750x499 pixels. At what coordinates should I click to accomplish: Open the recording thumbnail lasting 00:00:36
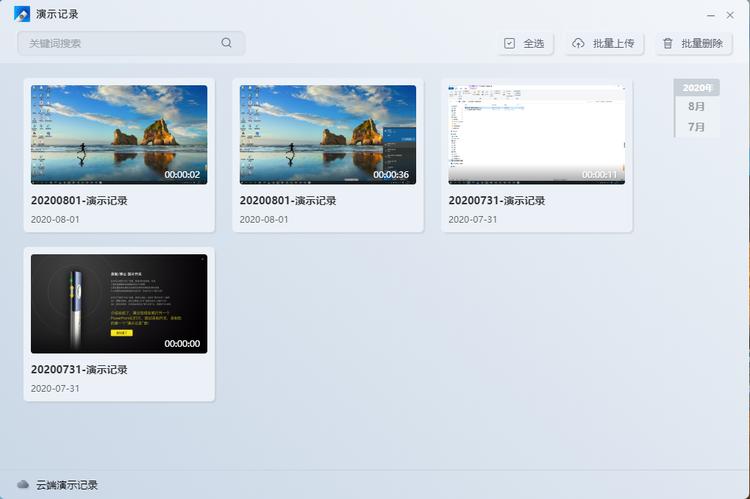[328, 134]
